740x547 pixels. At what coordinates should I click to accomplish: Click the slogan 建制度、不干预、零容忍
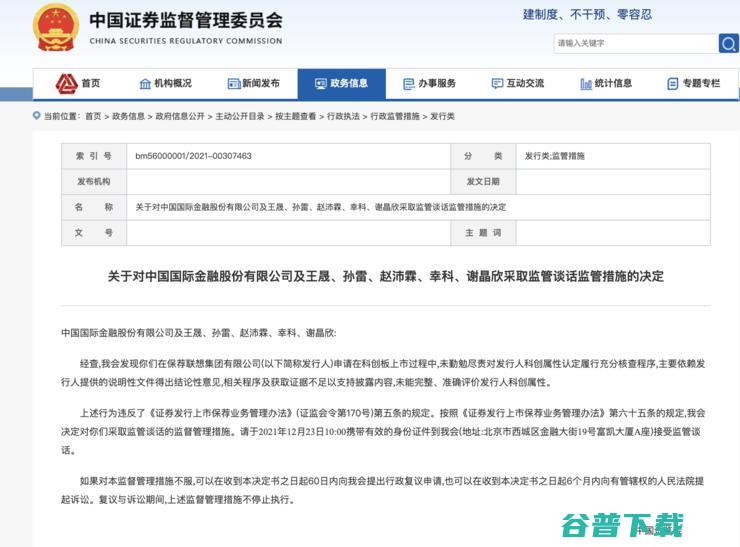point(588,15)
